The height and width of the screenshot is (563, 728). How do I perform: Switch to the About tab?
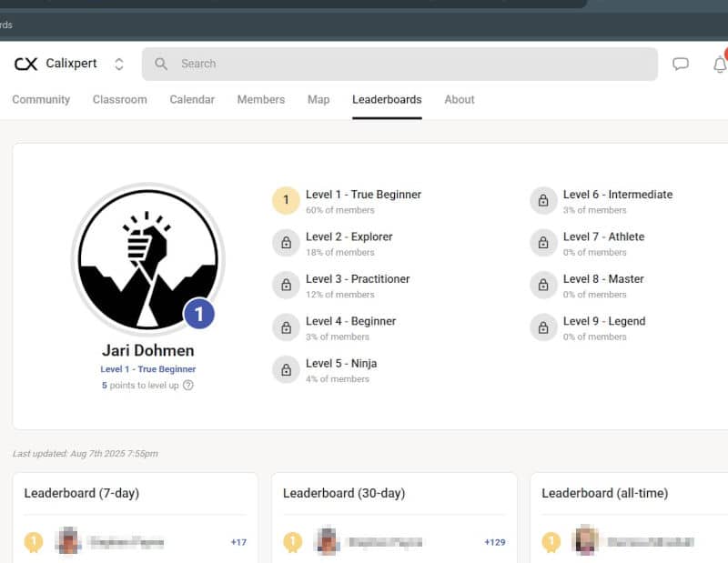tap(459, 99)
